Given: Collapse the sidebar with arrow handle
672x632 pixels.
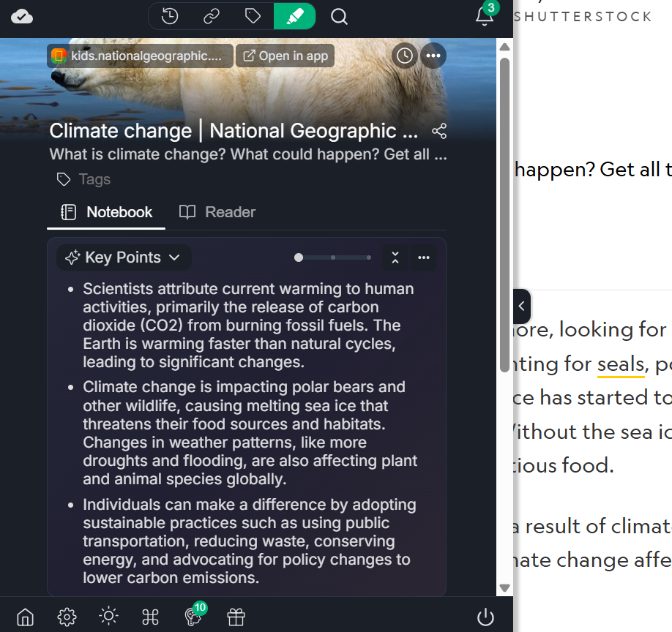Looking at the screenshot, I should pyautogui.click(x=521, y=306).
